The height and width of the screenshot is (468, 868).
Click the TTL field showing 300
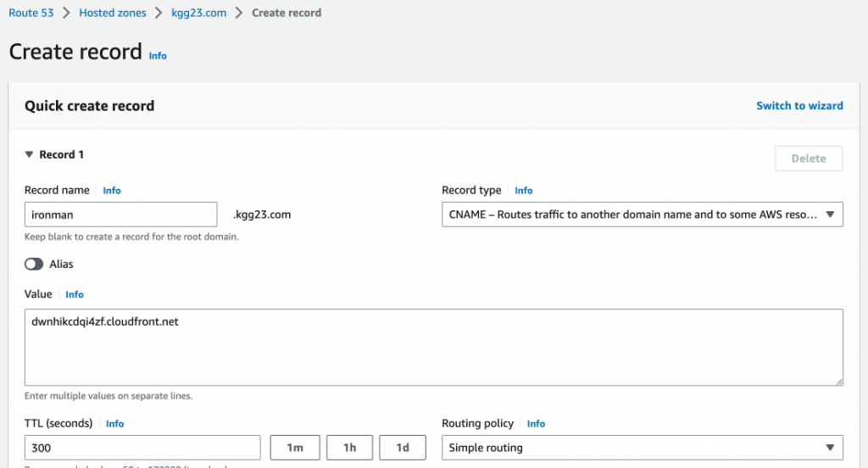(142, 448)
